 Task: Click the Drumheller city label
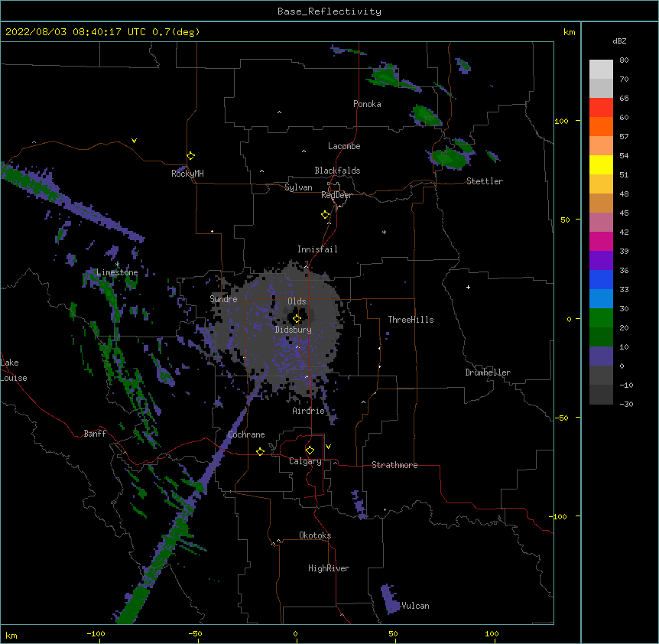click(x=488, y=372)
